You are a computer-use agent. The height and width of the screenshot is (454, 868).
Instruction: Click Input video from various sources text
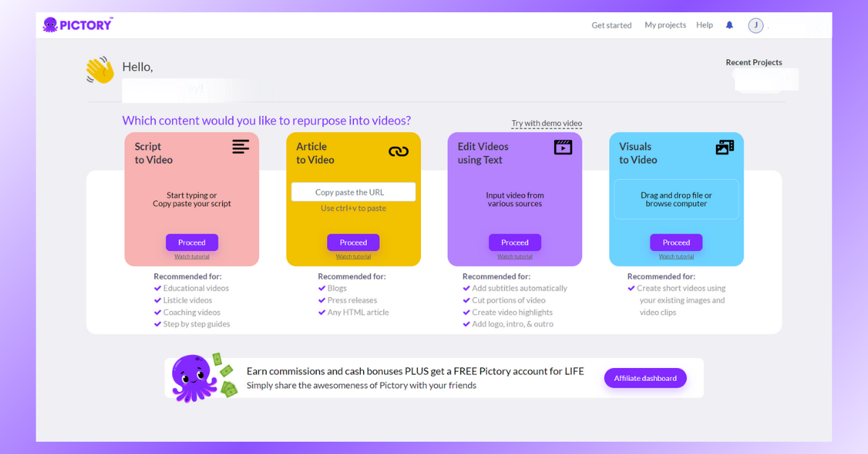point(515,200)
